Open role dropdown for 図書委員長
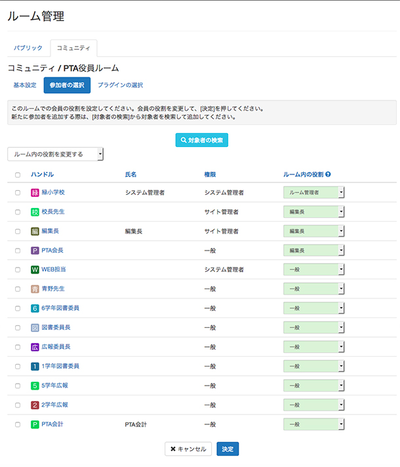 tap(314, 327)
